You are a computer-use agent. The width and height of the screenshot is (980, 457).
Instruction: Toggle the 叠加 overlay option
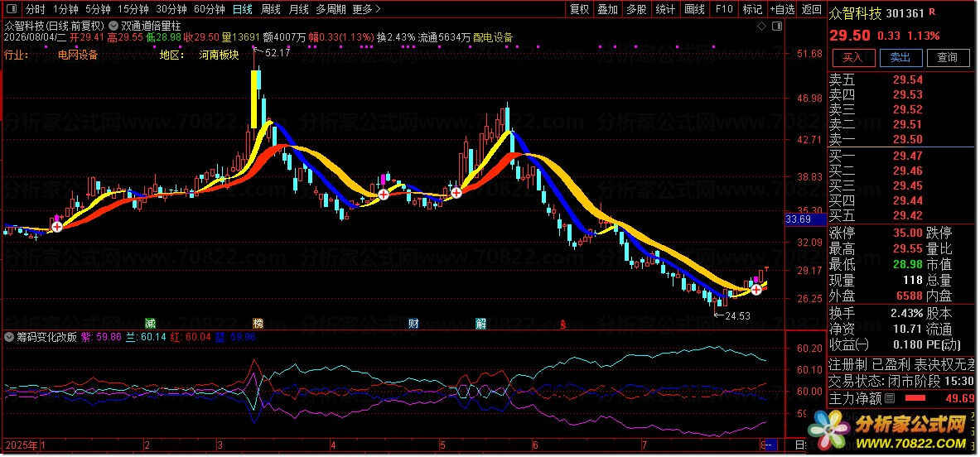[x=607, y=9]
